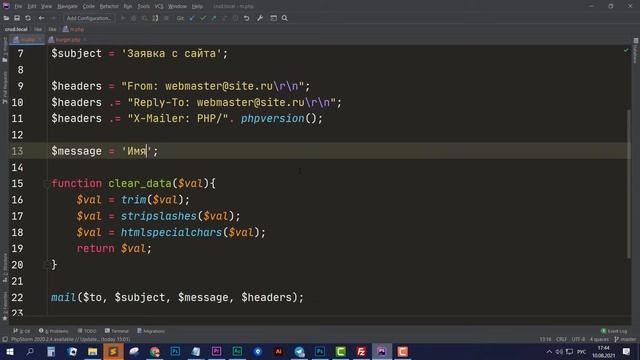Click the PhpStorm update available status message
The width and height of the screenshot is (640, 360).
pos(70,339)
